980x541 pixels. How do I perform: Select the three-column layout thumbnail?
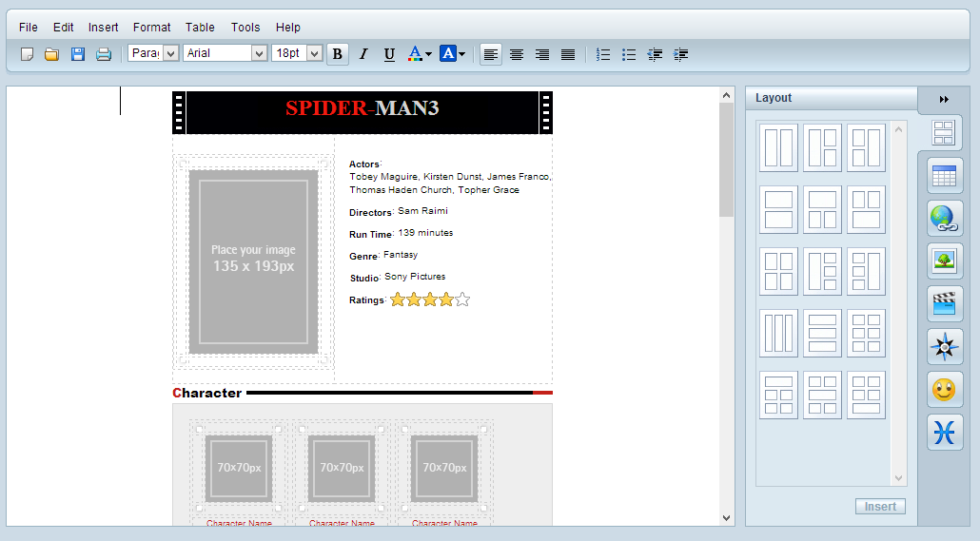pos(778,333)
